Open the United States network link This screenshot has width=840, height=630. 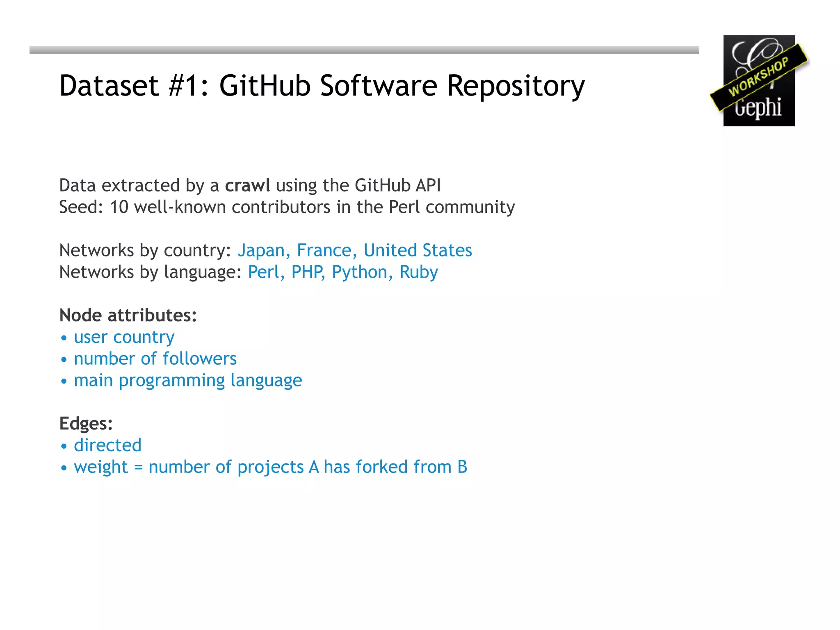[418, 250]
